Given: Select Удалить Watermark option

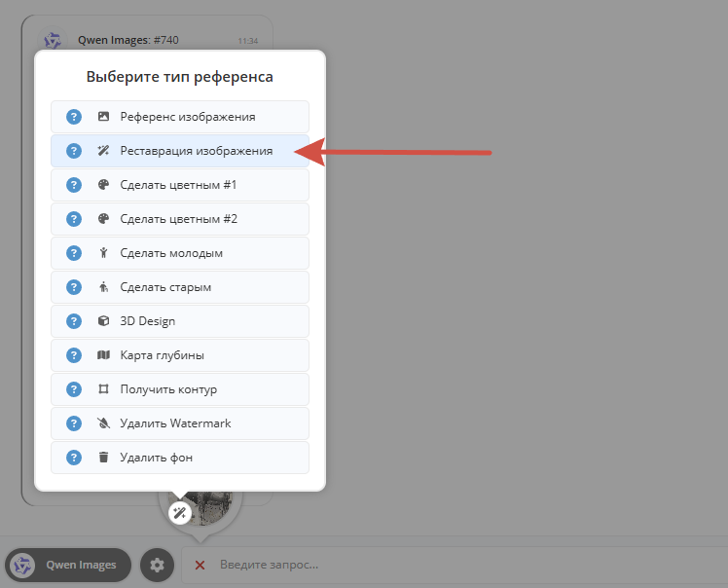Looking at the screenshot, I should point(180,423).
